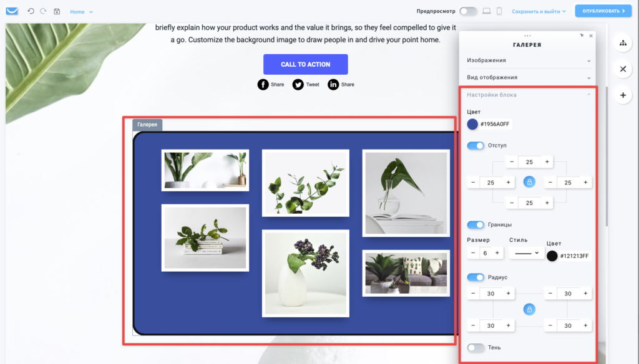This screenshot has width=639, height=364.
Task: Edit the #121213FF border color value
Action: coord(574,256)
